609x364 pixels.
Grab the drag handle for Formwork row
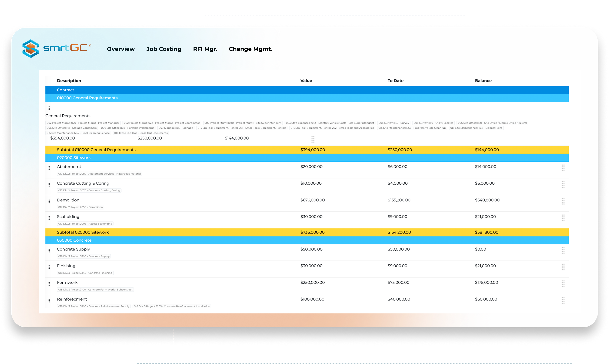(x=563, y=284)
